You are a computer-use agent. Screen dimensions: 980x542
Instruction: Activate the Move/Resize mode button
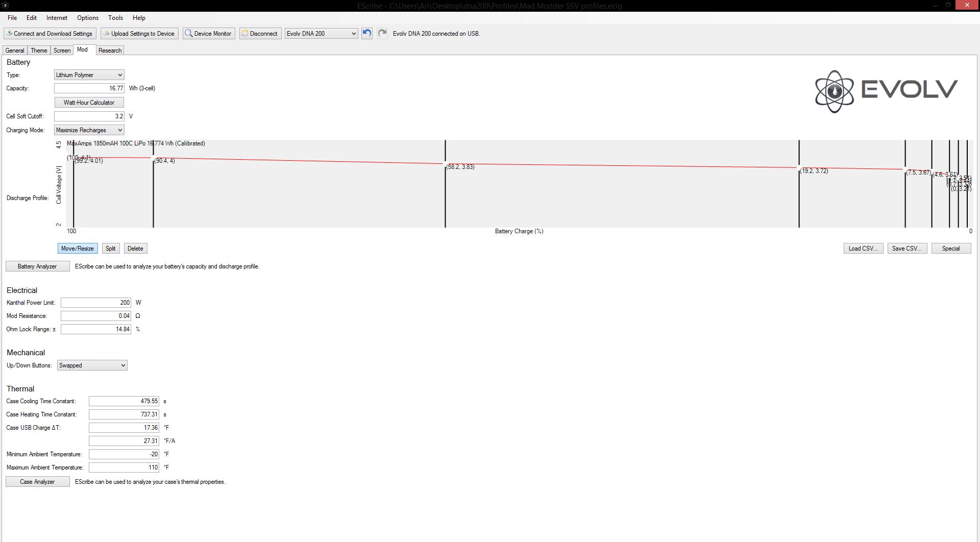pos(77,249)
